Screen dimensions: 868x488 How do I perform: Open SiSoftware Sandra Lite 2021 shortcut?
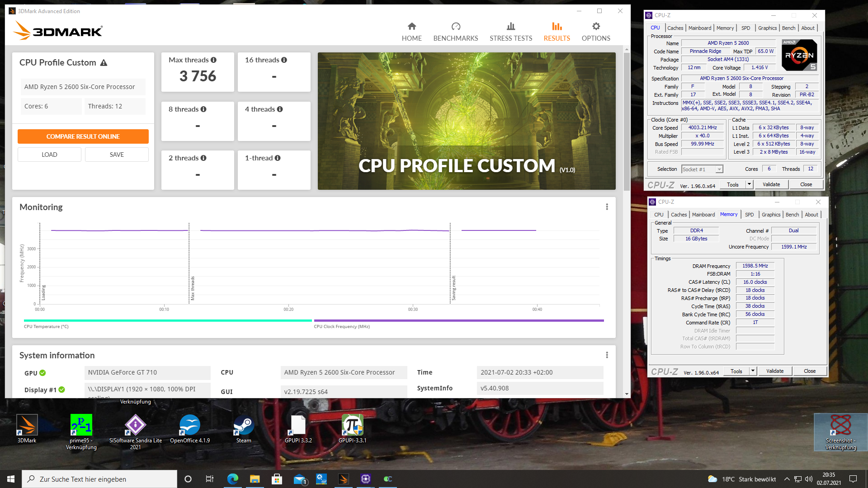[x=136, y=432]
